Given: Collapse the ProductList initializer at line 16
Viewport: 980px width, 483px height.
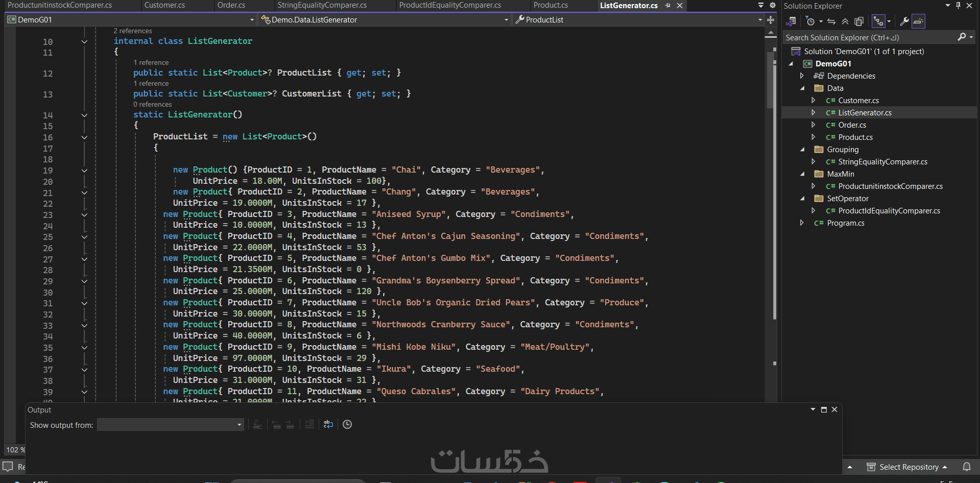Looking at the screenshot, I should pos(84,137).
